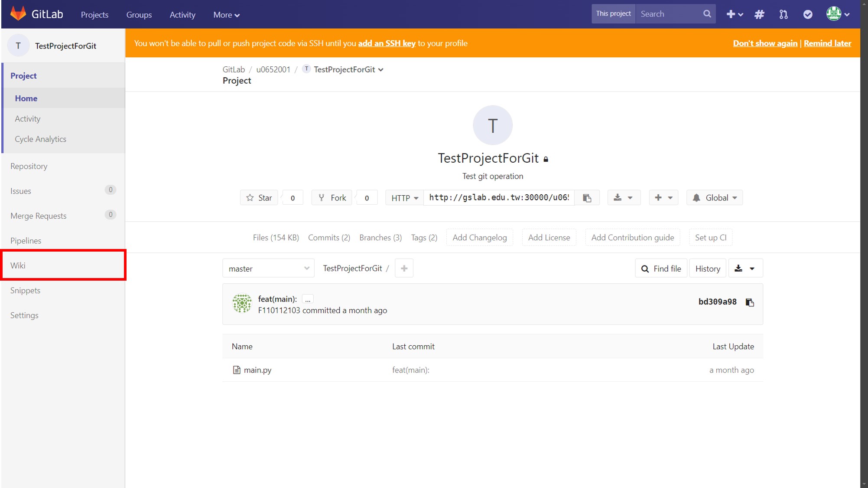Click add an SSH key link

click(x=387, y=43)
